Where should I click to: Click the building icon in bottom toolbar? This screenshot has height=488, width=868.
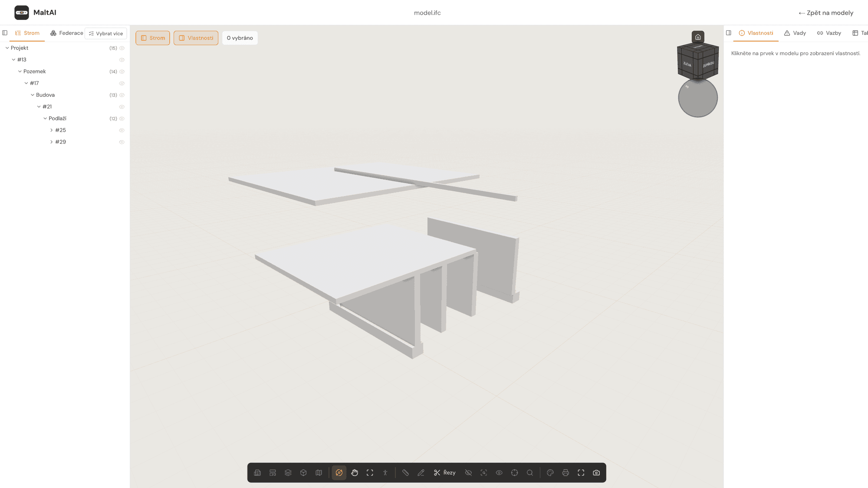257,473
